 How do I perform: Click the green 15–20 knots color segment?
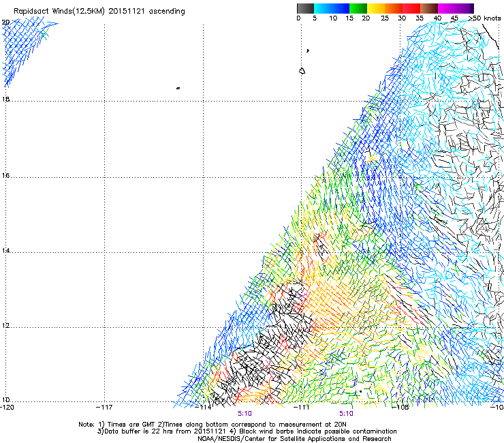tap(358, 8)
